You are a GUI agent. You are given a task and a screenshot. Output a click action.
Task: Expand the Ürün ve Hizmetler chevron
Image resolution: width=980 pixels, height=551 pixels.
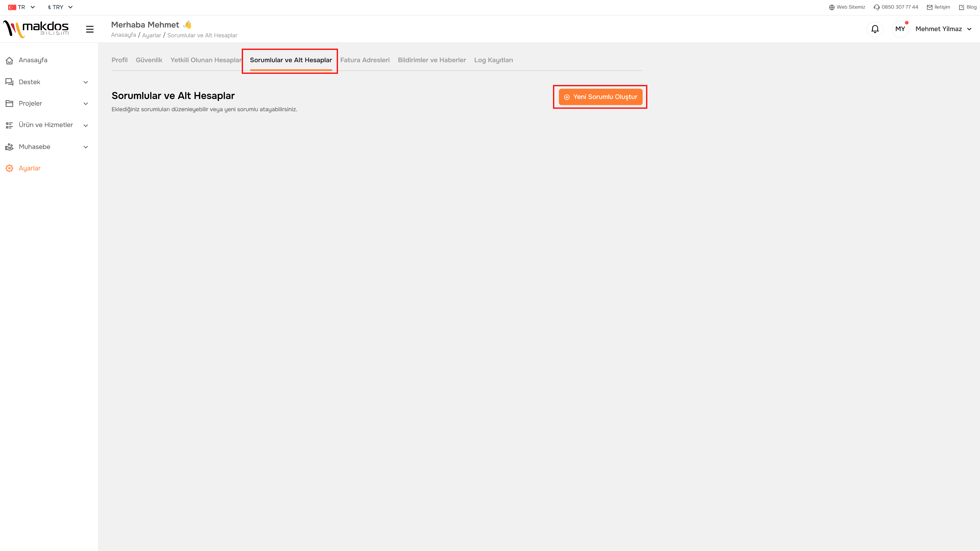86,126
